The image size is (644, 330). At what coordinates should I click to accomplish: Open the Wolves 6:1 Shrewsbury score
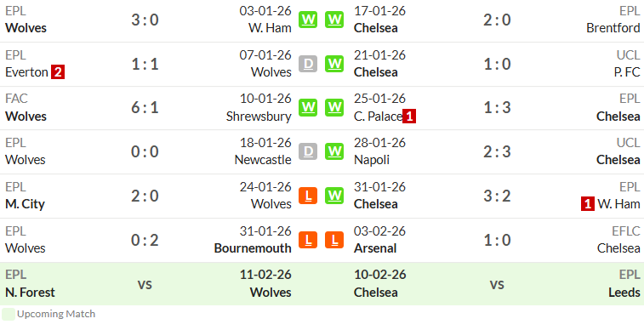[145, 108]
